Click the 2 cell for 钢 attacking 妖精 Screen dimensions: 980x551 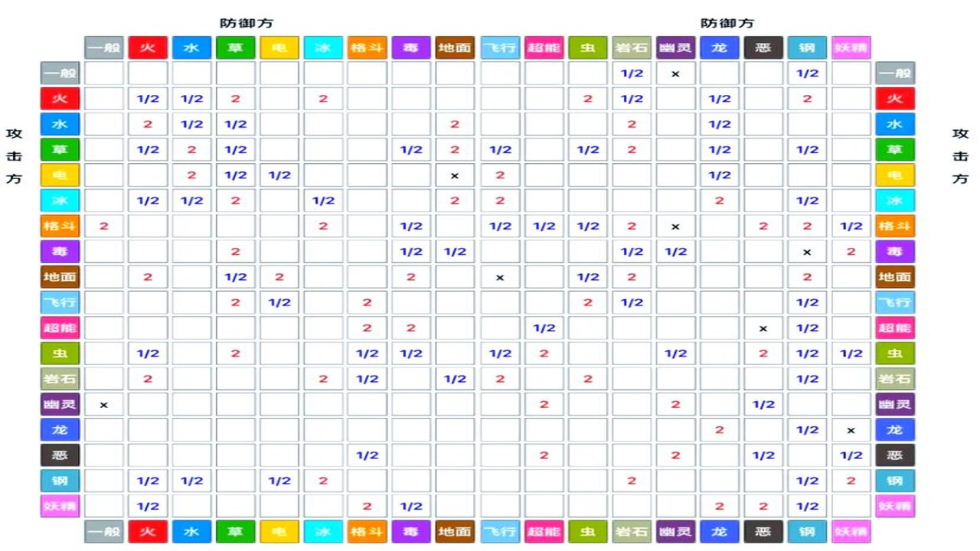(851, 481)
